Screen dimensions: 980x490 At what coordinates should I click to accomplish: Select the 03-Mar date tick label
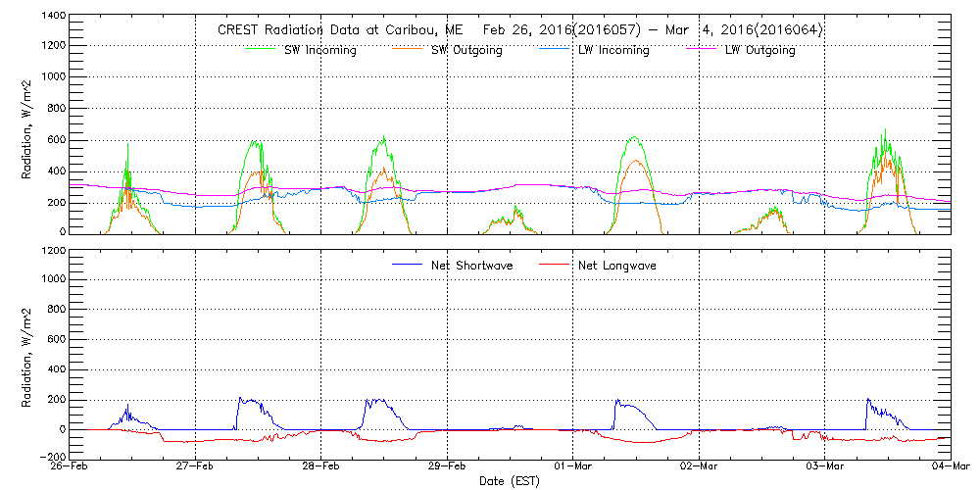tap(825, 467)
